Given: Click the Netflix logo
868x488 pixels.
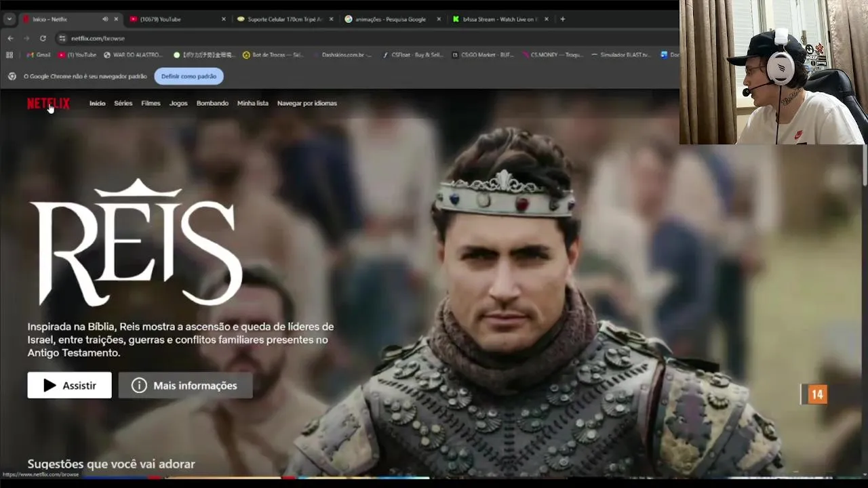Looking at the screenshot, I should [48, 104].
